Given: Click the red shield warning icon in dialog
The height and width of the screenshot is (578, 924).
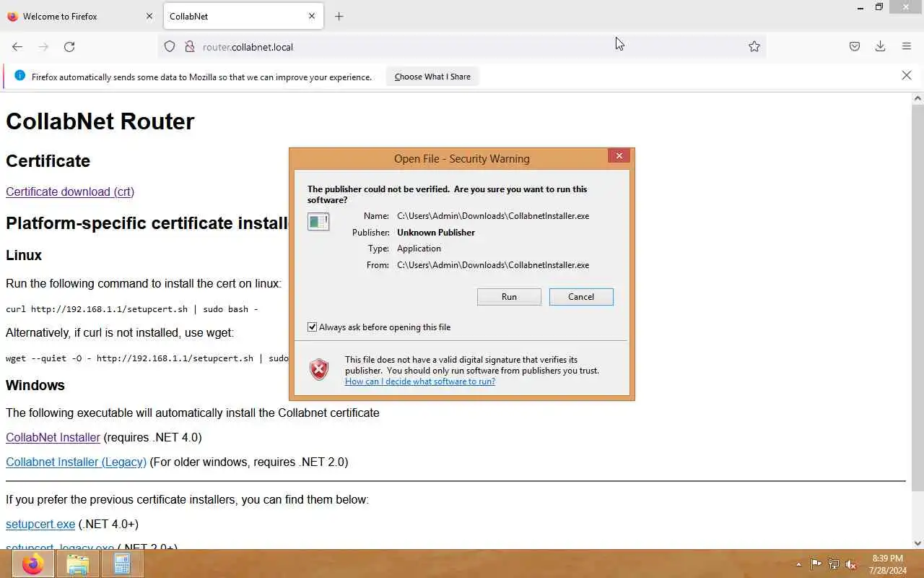Looking at the screenshot, I should click(x=319, y=369).
